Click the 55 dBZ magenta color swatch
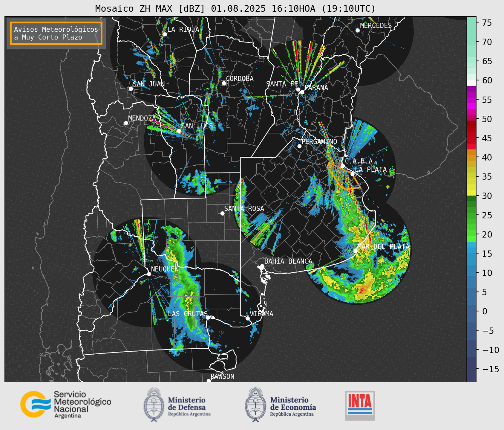504x430 pixels. pyautogui.click(x=471, y=100)
